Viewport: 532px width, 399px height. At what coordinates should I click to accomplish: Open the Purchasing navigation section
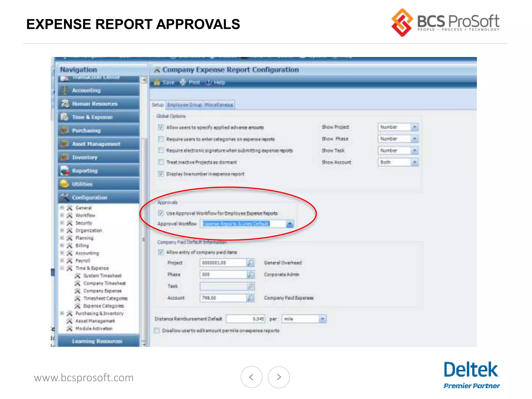[x=98, y=130]
